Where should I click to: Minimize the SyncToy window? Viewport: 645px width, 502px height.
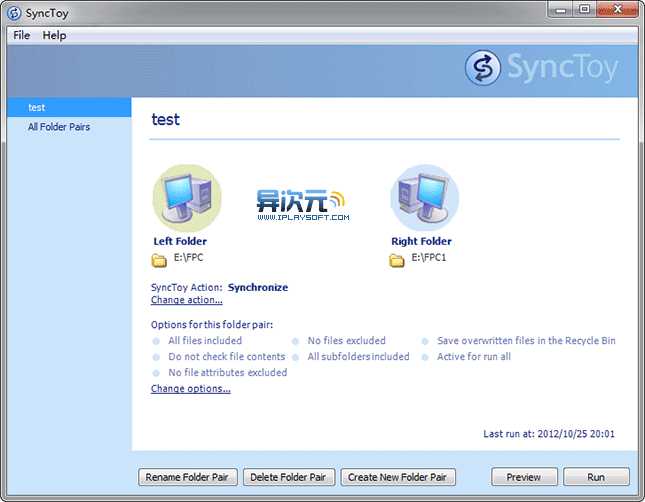[x=560, y=9]
